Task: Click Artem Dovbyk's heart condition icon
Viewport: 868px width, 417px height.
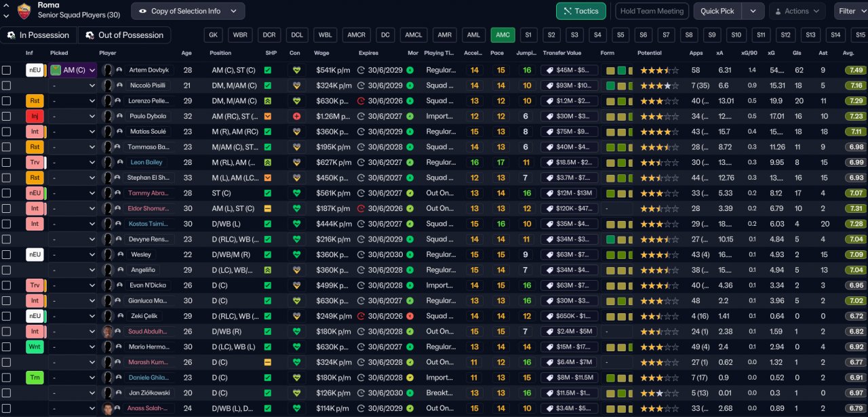Action: [295, 70]
